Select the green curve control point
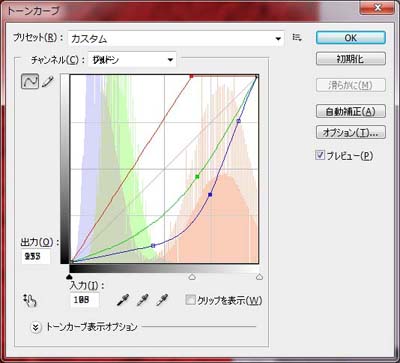 pos(197,176)
